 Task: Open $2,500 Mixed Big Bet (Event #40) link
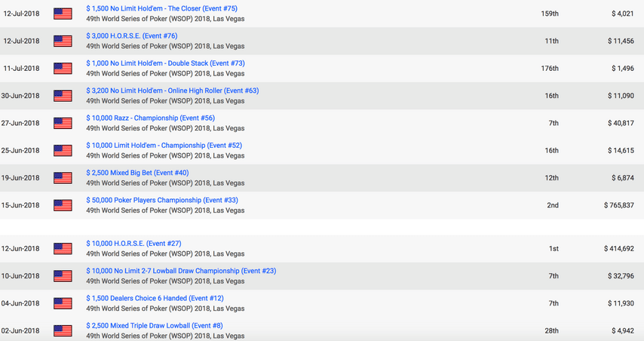(x=137, y=173)
